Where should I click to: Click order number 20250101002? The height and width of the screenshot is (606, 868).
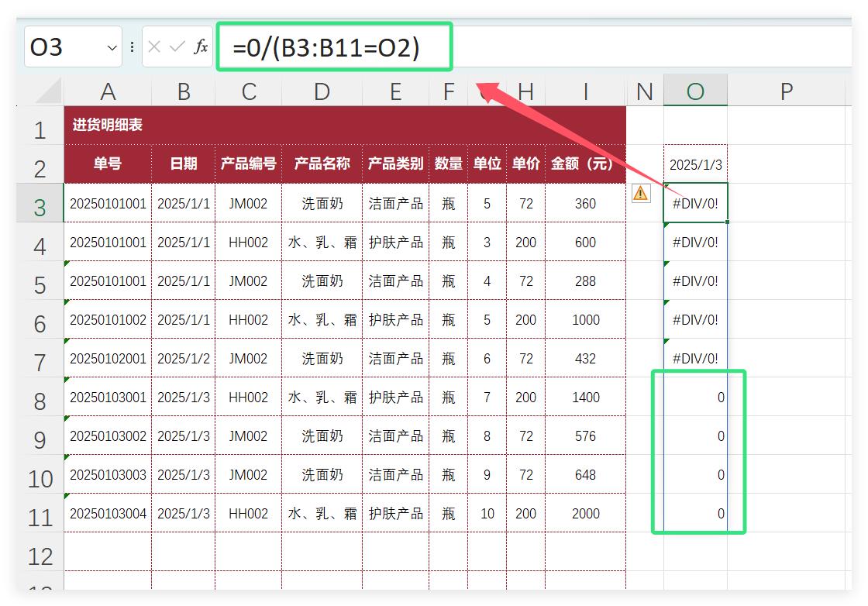click(x=108, y=319)
